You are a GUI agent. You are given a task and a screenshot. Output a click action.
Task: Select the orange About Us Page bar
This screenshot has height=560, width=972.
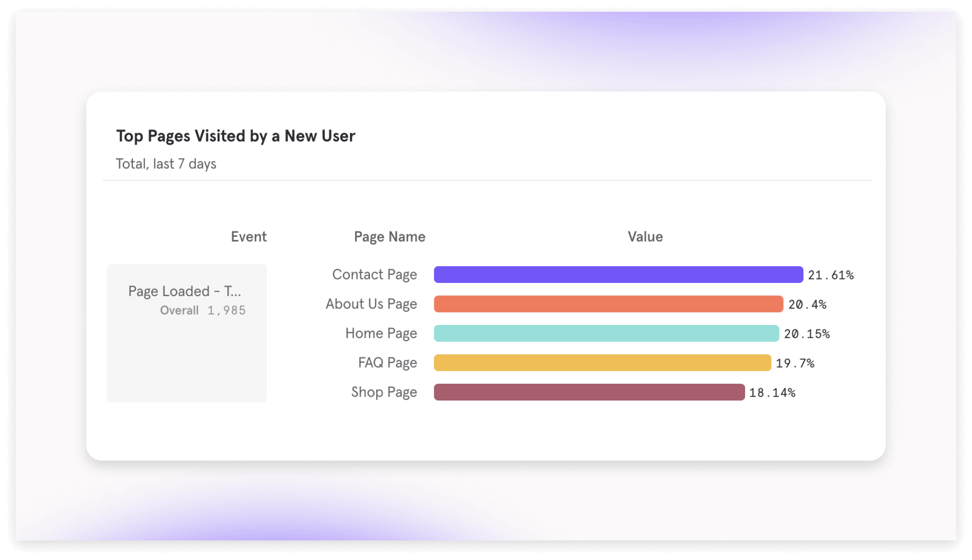pos(608,304)
